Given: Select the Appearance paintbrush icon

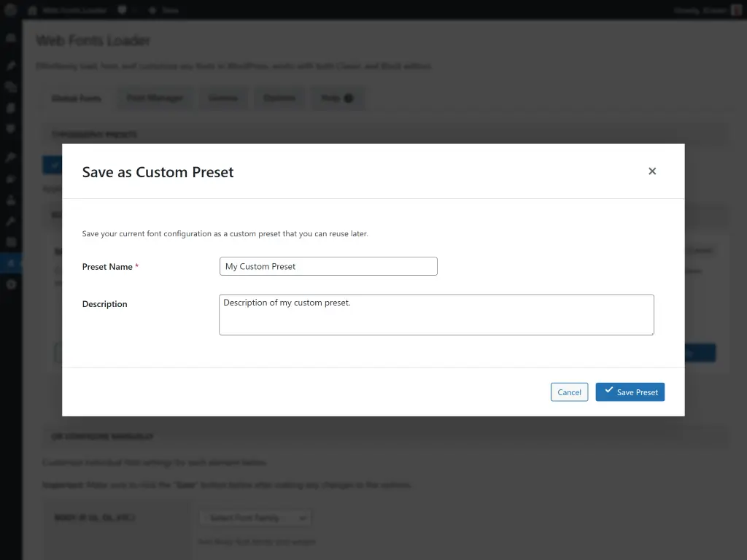Looking at the screenshot, I should 10,156.
